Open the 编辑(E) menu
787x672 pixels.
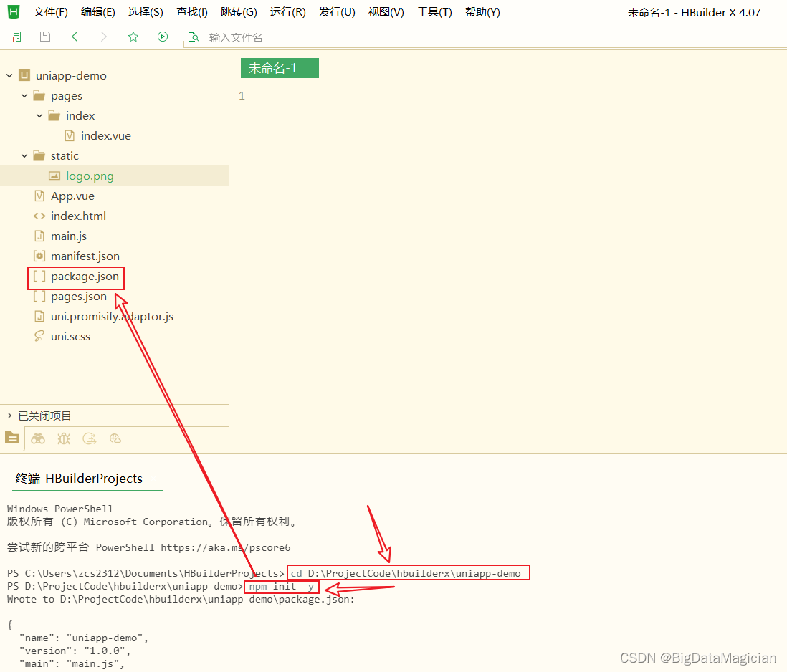[x=98, y=13]
